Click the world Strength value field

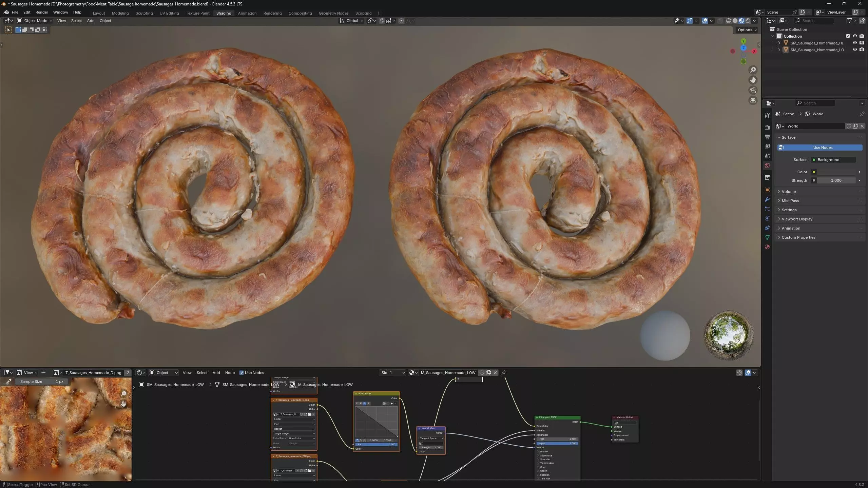click(x=836, y=180)
